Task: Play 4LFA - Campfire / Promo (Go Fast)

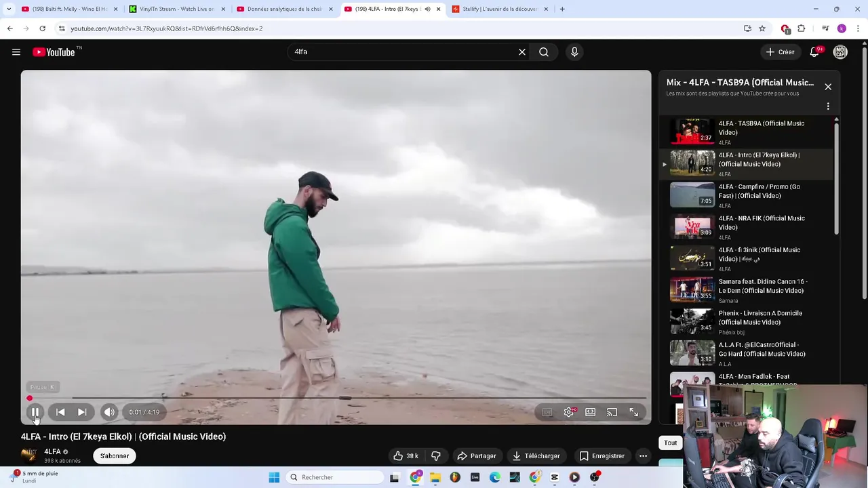Action: pos(746,195)
